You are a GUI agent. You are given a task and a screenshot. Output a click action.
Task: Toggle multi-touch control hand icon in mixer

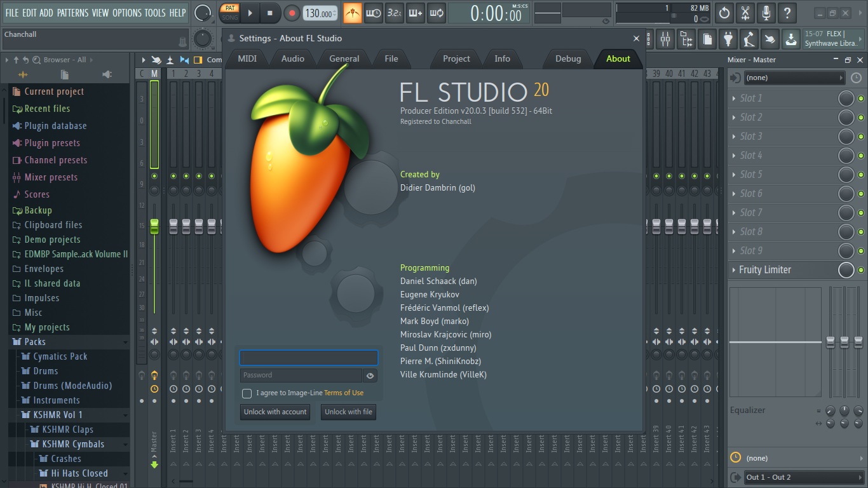coord(156,60)
